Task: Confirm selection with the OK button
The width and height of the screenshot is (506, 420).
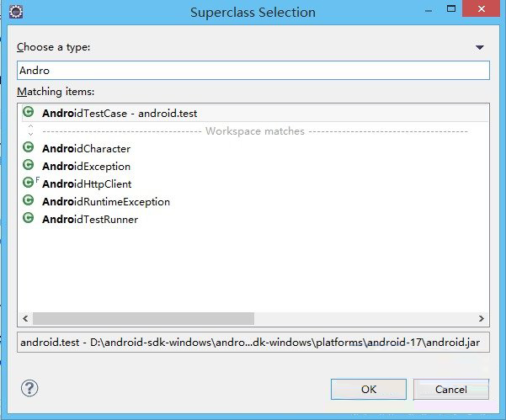Action: pyautogui.click(x=369, y=390)
